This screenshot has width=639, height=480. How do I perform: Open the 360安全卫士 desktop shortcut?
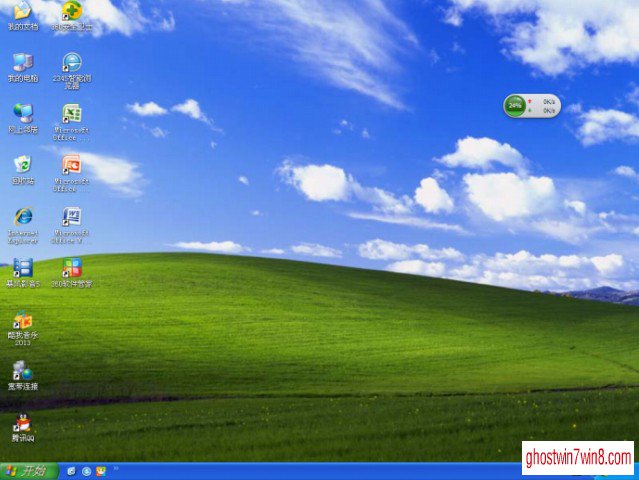(71, 11)
